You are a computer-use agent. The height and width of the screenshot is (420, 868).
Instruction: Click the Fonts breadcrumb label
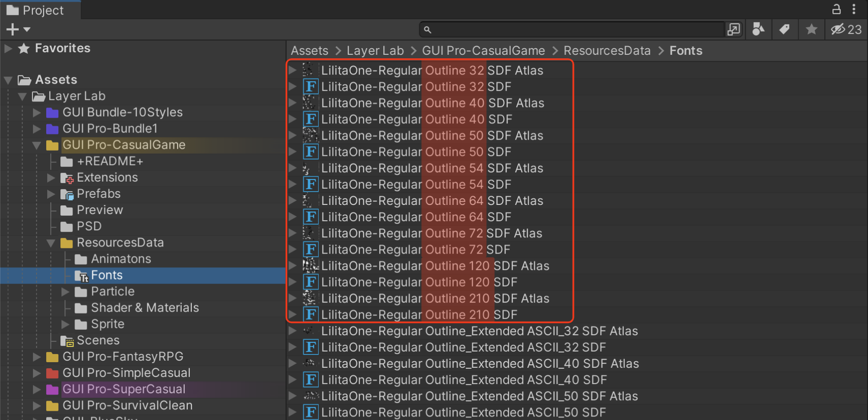click(686, 51)
